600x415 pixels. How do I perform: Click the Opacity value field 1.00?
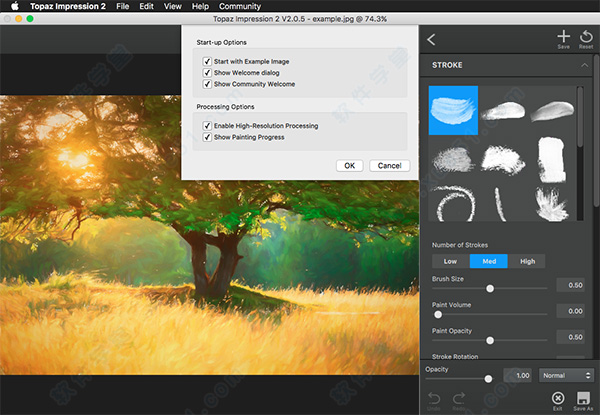tap(518, 376)
